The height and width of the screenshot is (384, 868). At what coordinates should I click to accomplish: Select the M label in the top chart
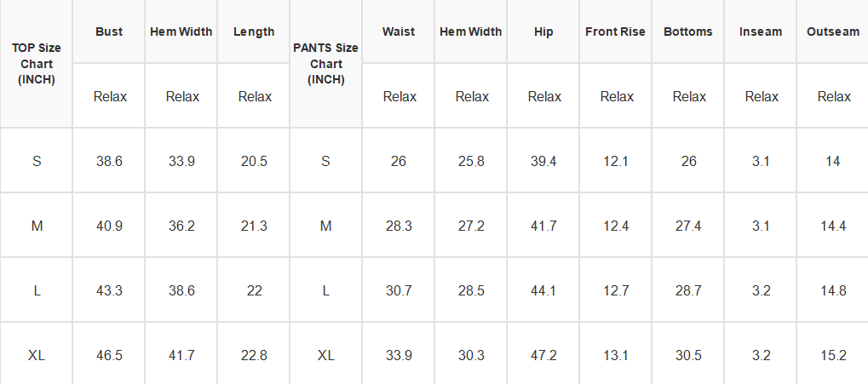[37, 226]
